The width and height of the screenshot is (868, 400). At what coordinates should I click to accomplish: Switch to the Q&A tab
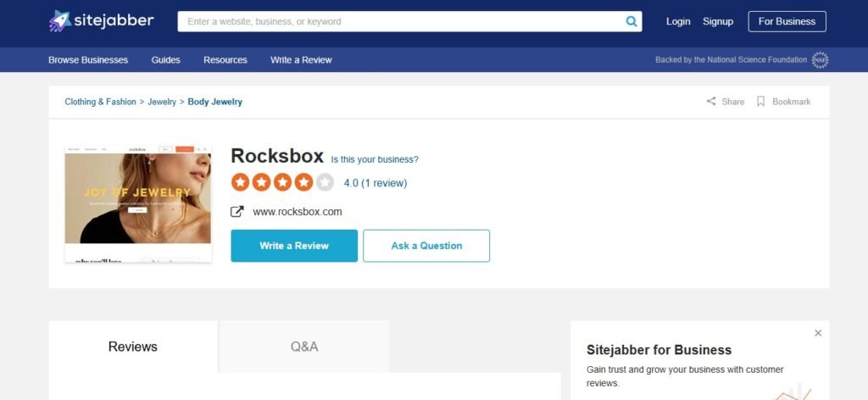click(x=304, y=347)
